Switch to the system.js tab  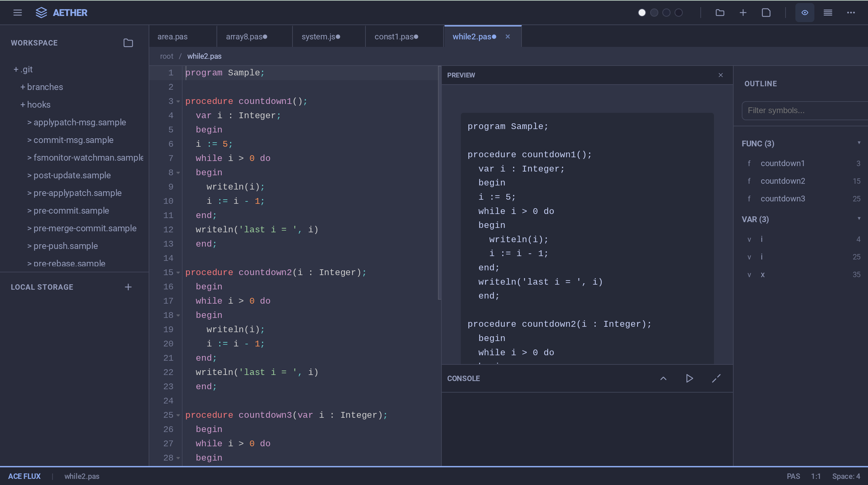tap(320, 36)
